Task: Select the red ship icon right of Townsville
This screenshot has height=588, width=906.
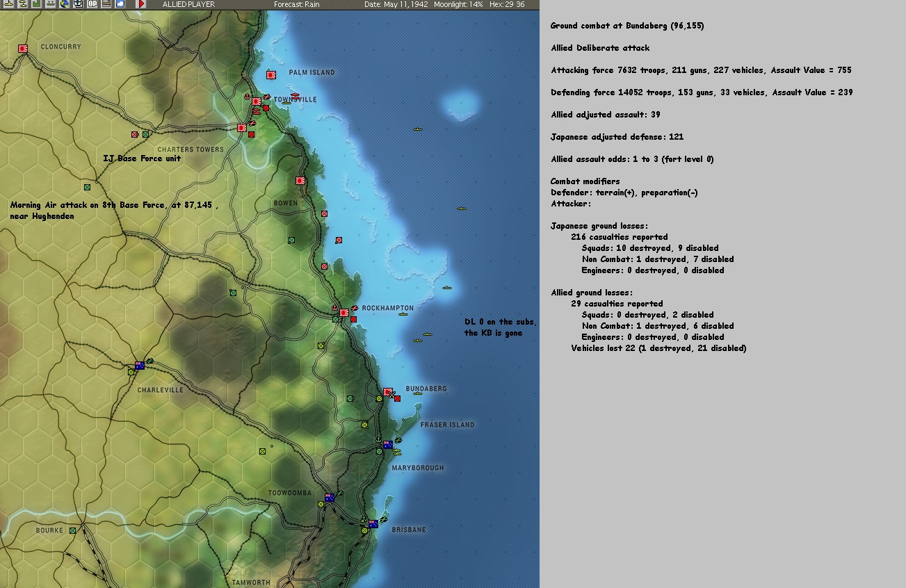Action: pyautogui.click(x=296, y=96)
